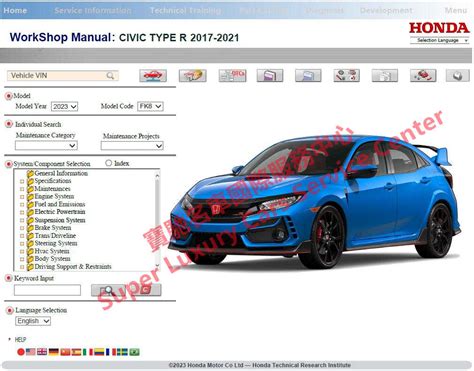The height and width of the screenshot is (371, 474).
Task: Open the Service Information menu
Action: (93, 10)
